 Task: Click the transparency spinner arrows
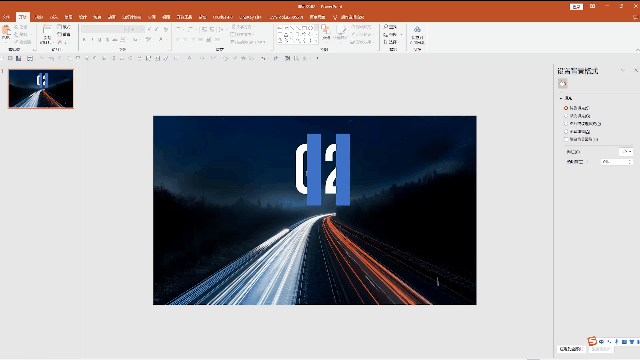point(630,162)
